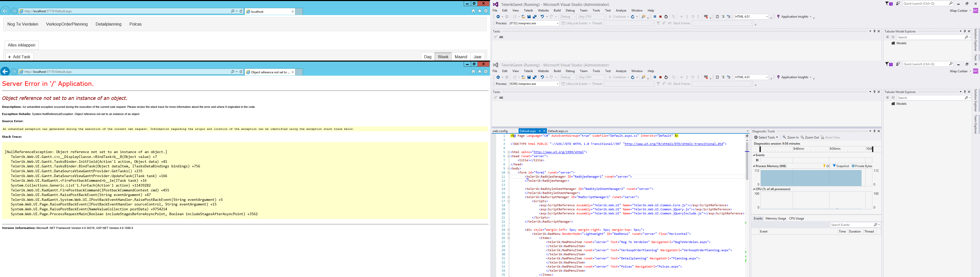This screenshot has width=980, height=277.
Task: Toggle auto-hide pin on the Diagnostic Tools panel
Action: (874, 131)
